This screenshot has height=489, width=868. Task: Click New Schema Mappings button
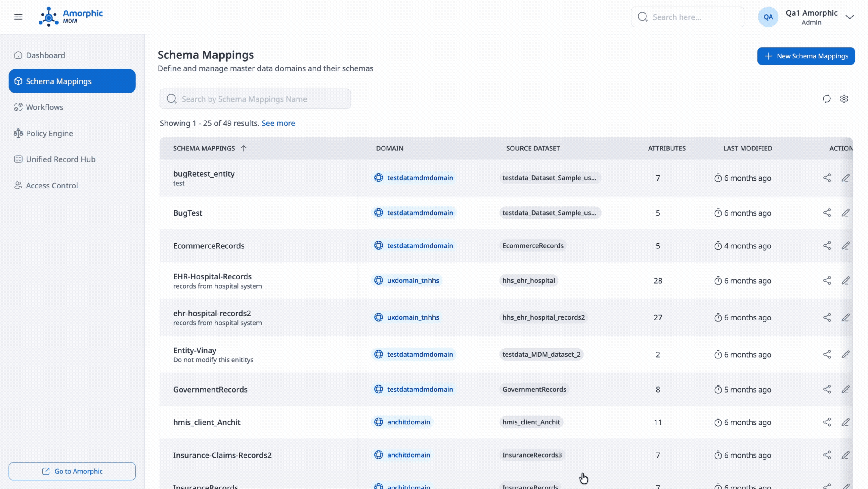[x=806, y=56]
